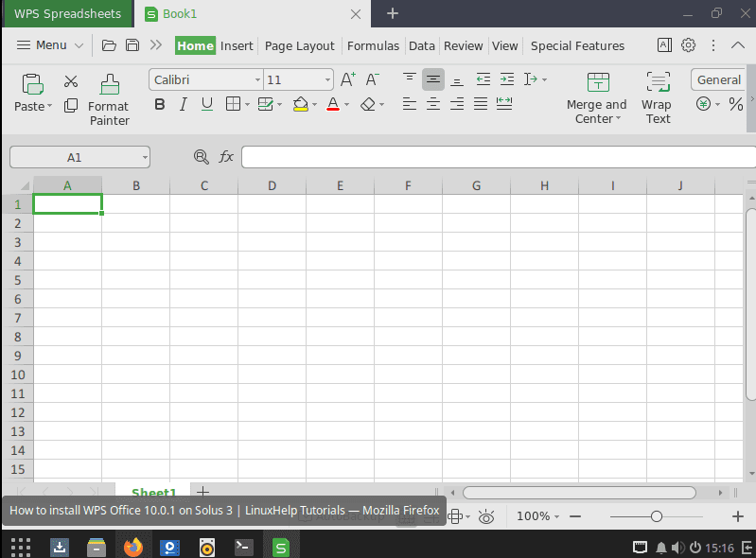Open the View tab

(505, 45)
